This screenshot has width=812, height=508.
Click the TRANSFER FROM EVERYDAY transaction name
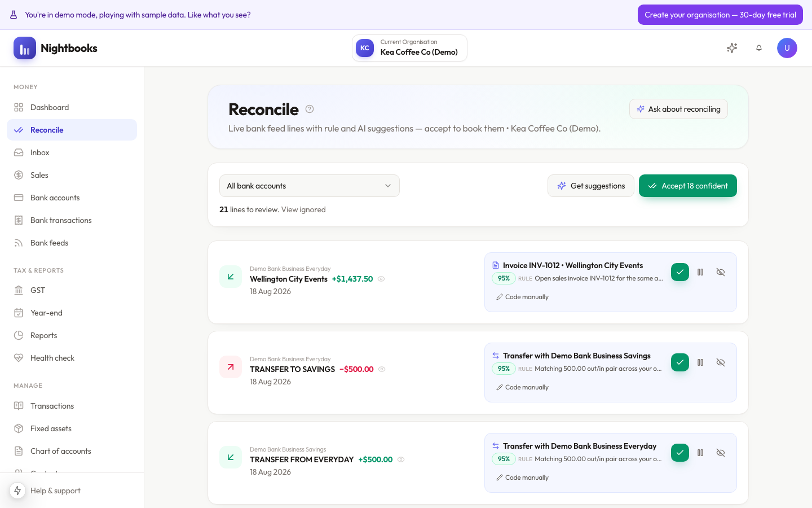pyautogui.click(x=302, y=459)
